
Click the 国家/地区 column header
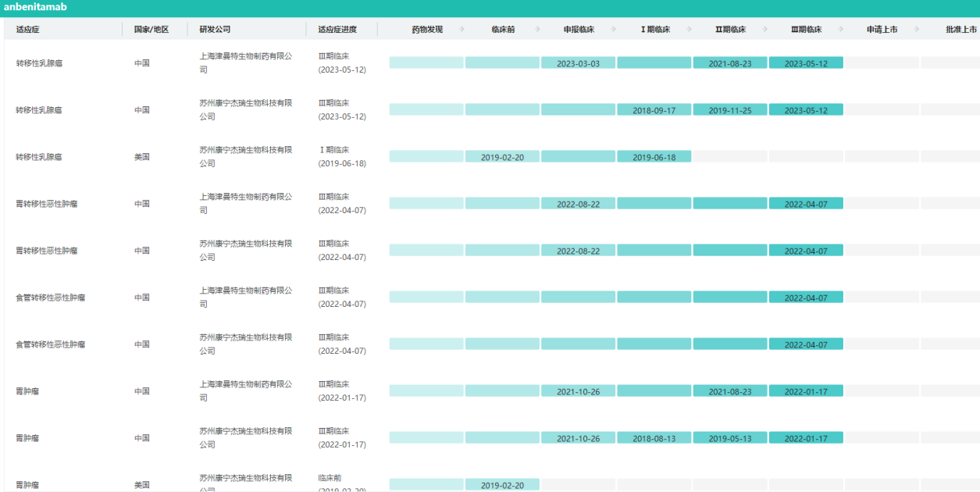tap(151, 30)
